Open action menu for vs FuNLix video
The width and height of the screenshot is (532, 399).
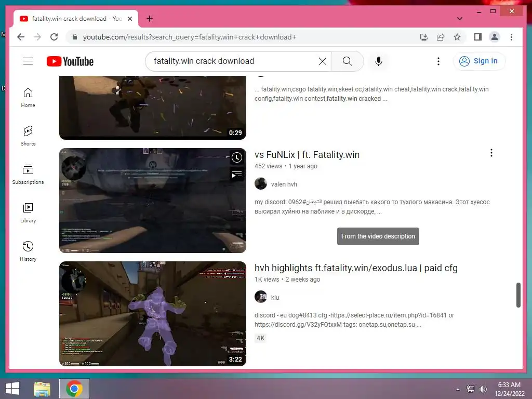491,153
